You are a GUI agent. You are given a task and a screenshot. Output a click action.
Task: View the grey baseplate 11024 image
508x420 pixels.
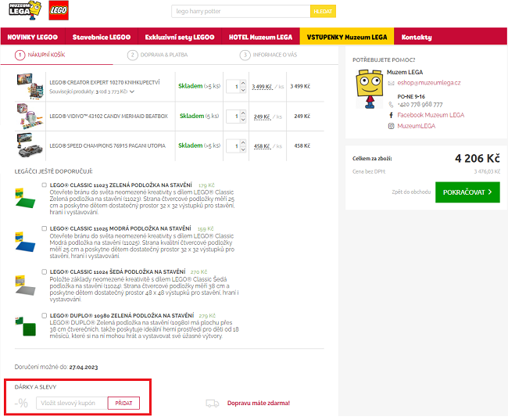click(x=25, y=285)
